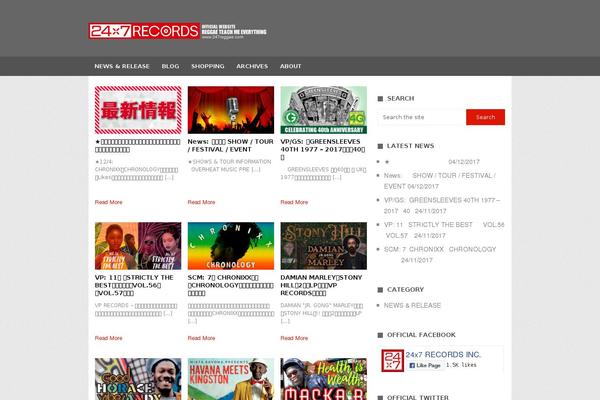Open sidebar SCM: CHRONIXX CHRONOLOGY link

tap(440, 255)
